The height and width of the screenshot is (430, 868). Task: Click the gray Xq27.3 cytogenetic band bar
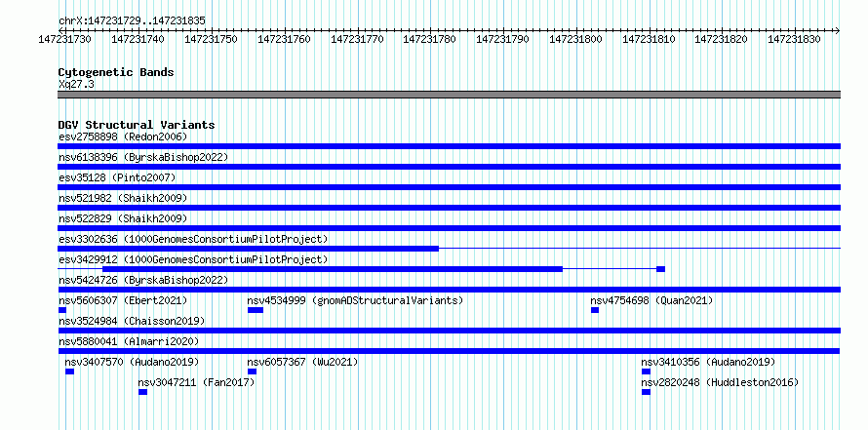click(449, 95)
